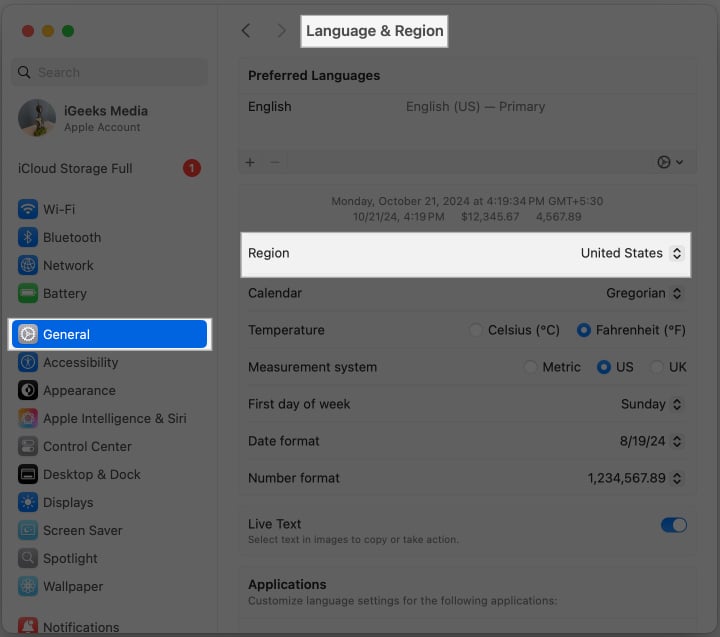This screenshot has height=637, width=720.
Task: Click the Displays icon in the sidebar
Action: [28, 503]
